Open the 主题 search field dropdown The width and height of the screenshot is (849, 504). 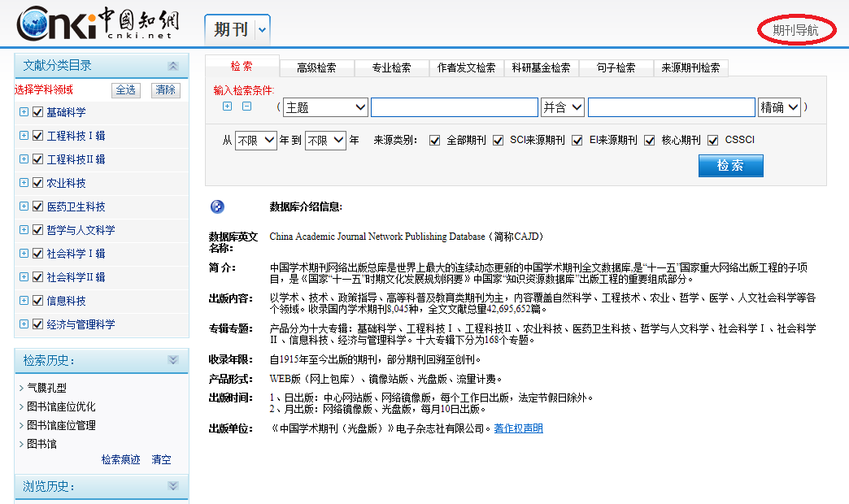(x=324, y=106)
